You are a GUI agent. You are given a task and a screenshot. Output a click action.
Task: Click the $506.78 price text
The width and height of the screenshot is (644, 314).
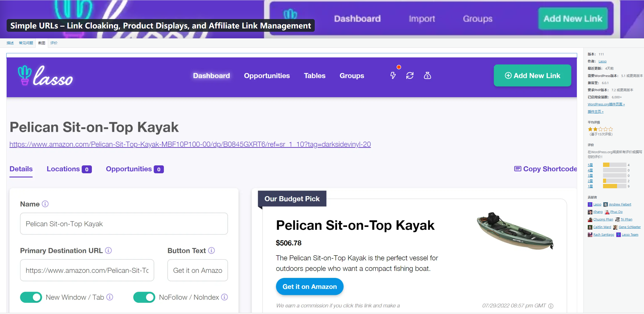(x=289, y=243)
